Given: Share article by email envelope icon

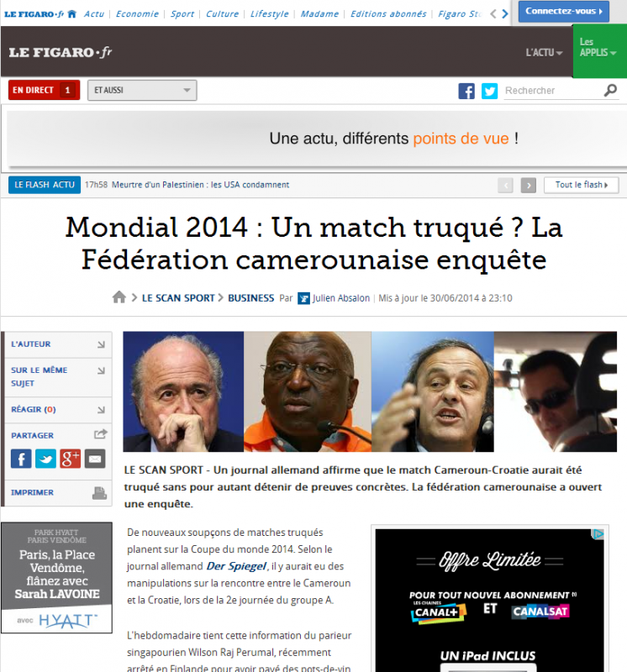Looking at the screenshot, I should tap(95, 459).
